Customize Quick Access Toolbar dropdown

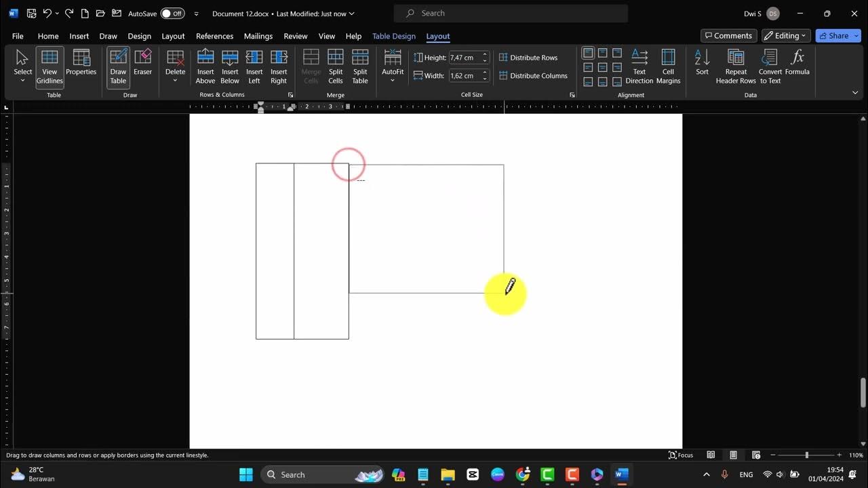(x=197, y=14)
